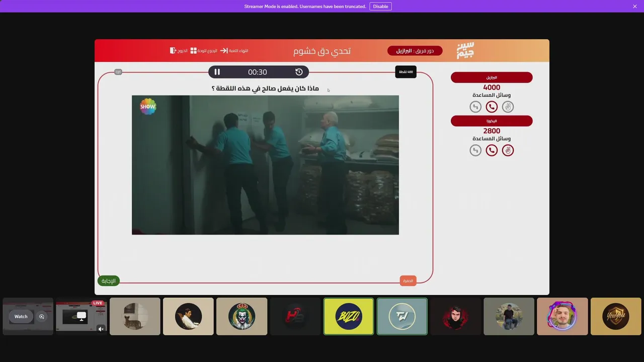Open the سين جيم logo
Screen dimensions: 644x362
tap(465, 51)
